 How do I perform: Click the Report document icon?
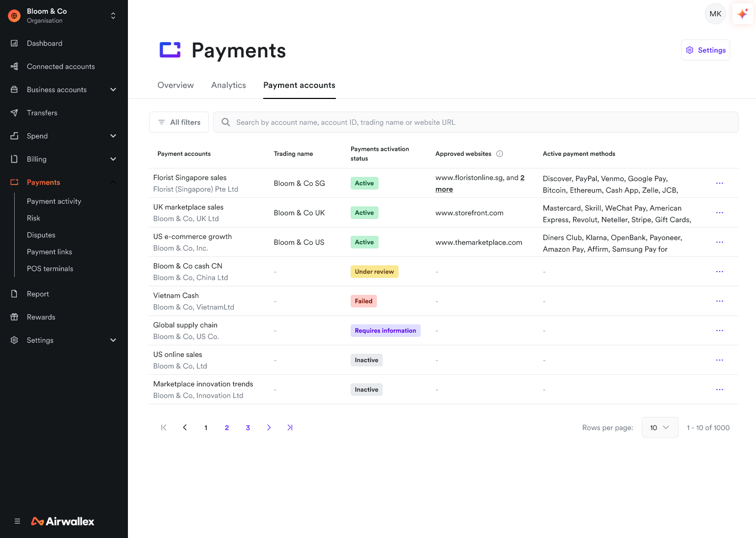14,294
